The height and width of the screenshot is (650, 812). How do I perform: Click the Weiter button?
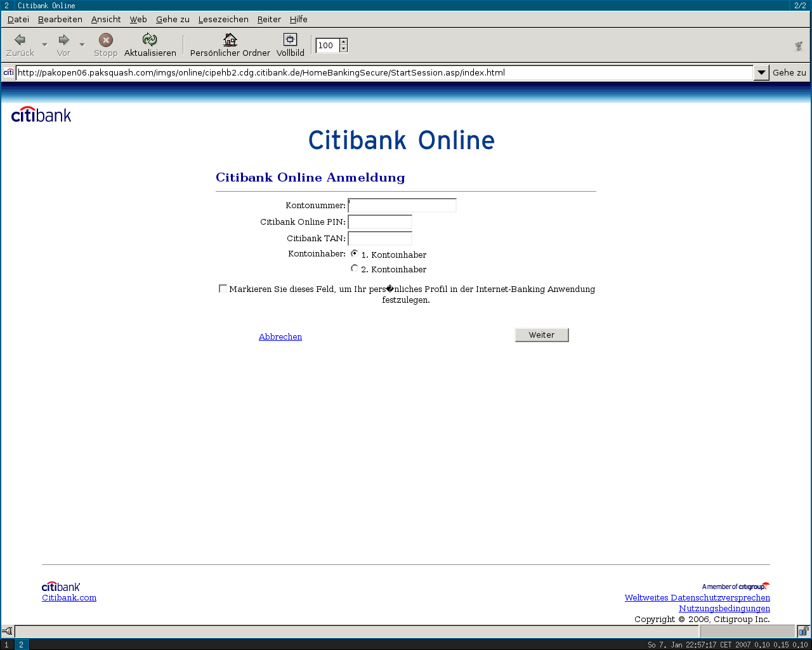tap(542, 335)
